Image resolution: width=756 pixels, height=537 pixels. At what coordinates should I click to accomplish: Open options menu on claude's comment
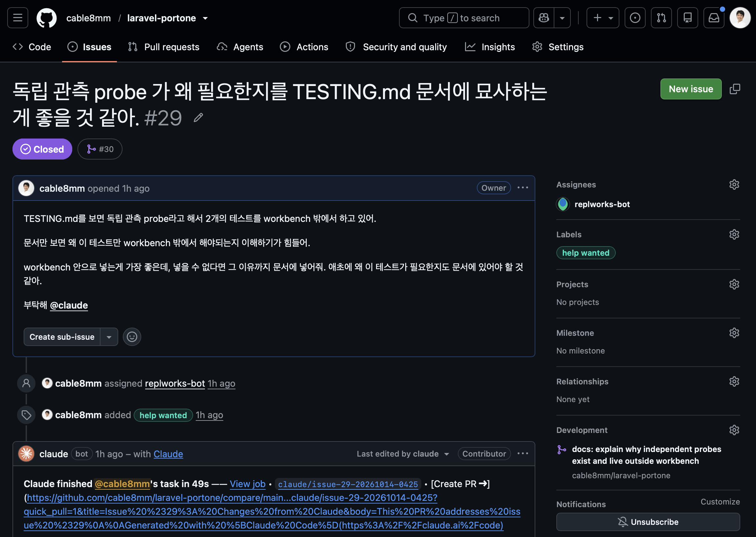coord(523,454)
